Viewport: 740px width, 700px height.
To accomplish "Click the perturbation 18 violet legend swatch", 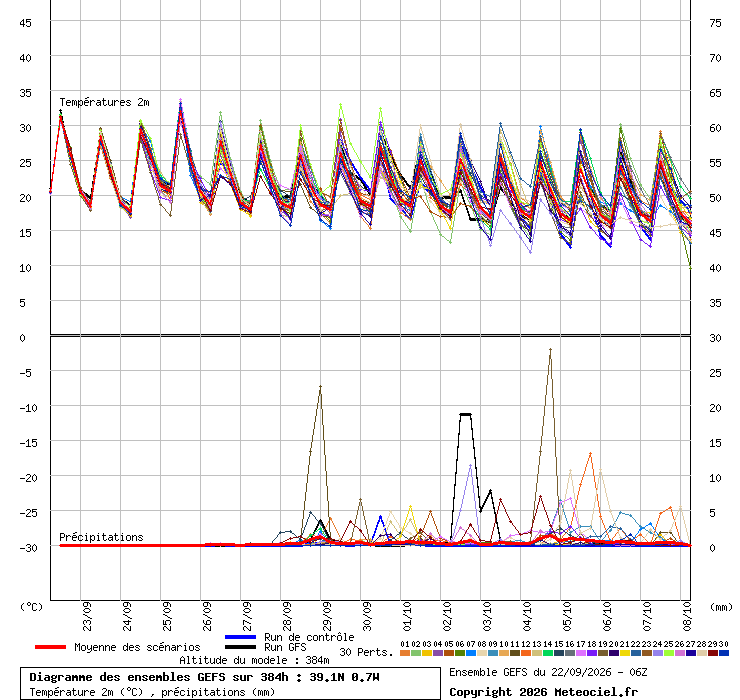I will click(591, 653).
